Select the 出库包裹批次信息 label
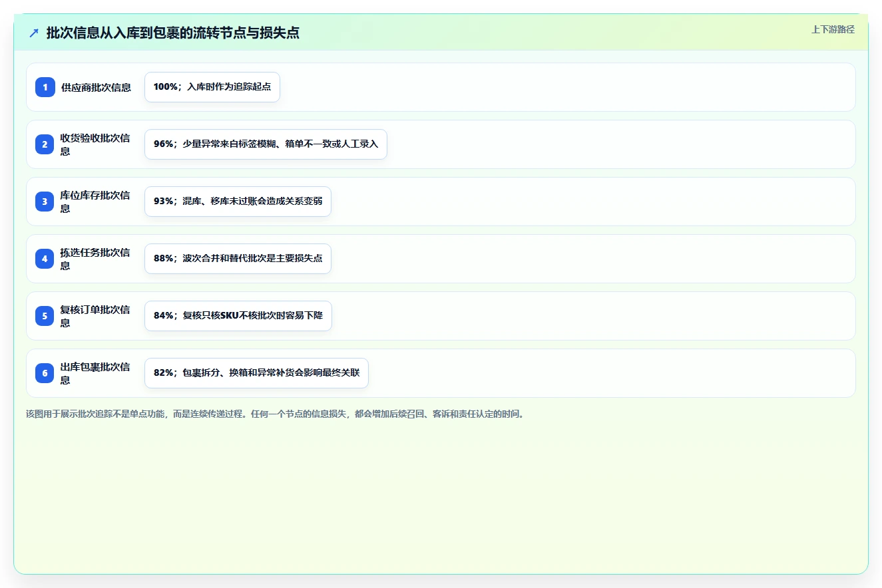The width and height of the screenshot is (882, 588). pyautogui.click(x=95, y=373)
